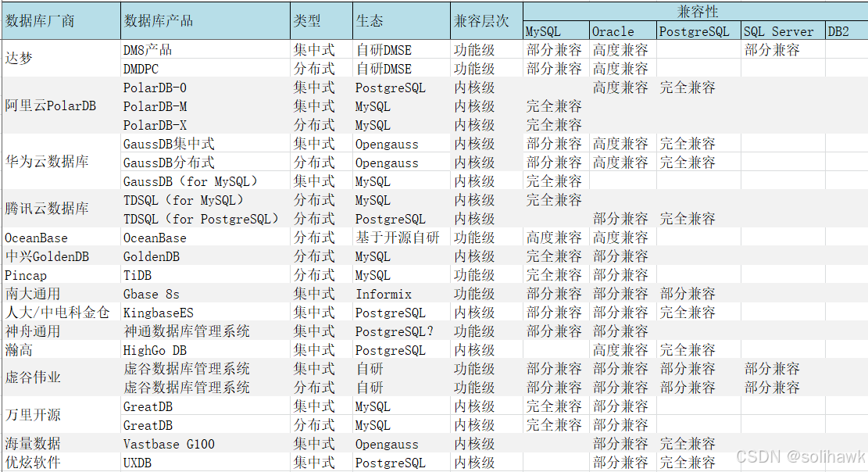Viewport: 868px width, 472px height.
Task: Select the 南大通用 vendor cell
Action: click(x=61, y=294)
